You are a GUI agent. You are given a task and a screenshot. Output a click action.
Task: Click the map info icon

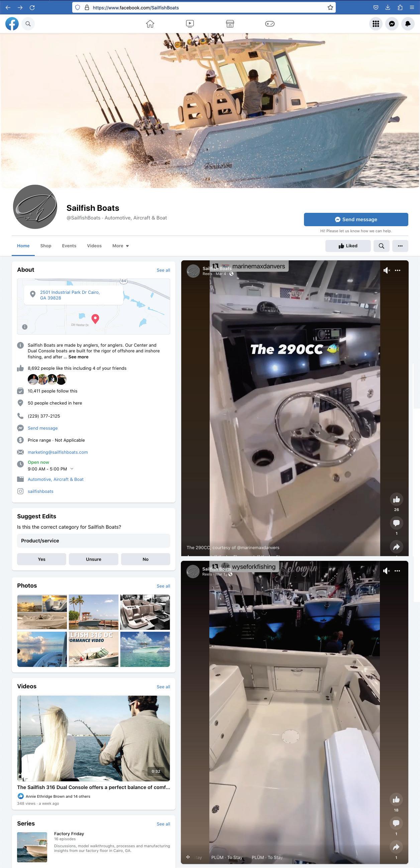25,327
